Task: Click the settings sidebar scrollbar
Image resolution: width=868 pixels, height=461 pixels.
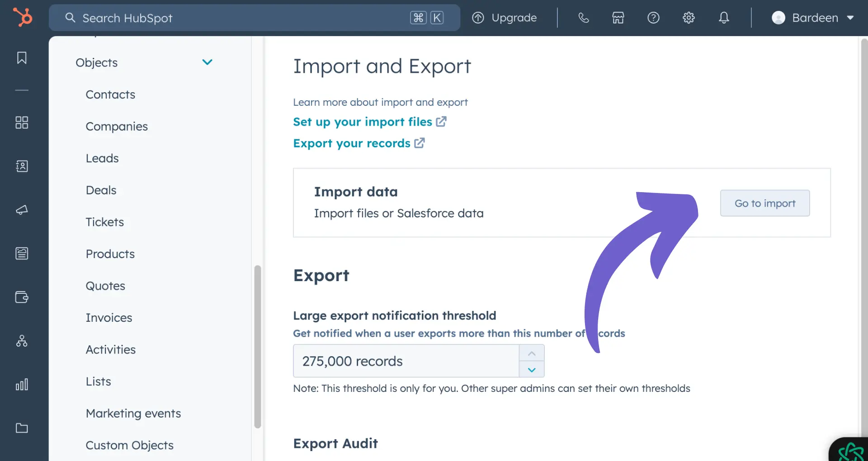Action: (258, 346)
